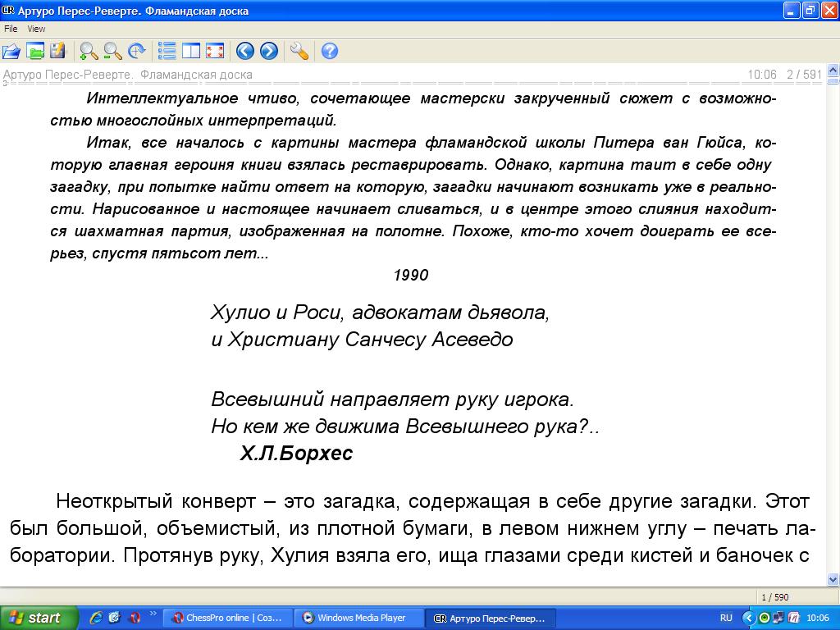Click the scrollbar down arrow
The image size is (840, 630).
pyautogui.click(x=833, y=580)
